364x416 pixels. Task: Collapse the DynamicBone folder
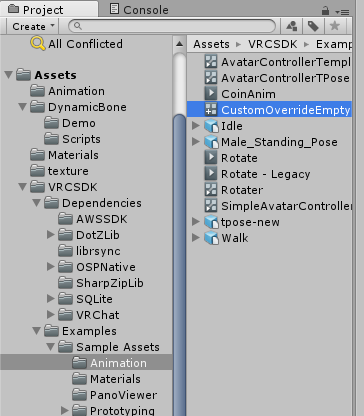tap(23, 107)
